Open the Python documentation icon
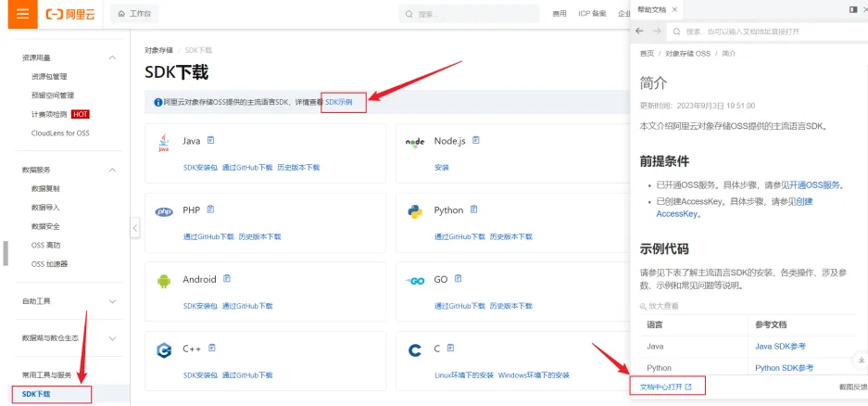Image resolution: width=868 pixels, height=406 pixels. (474, 209)
